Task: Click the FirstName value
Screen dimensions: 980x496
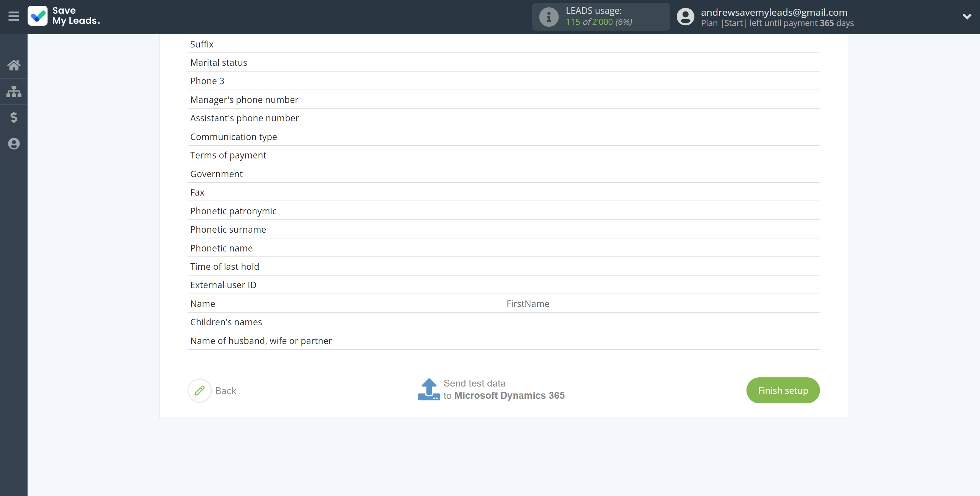Action: click(x=528, y=303)
